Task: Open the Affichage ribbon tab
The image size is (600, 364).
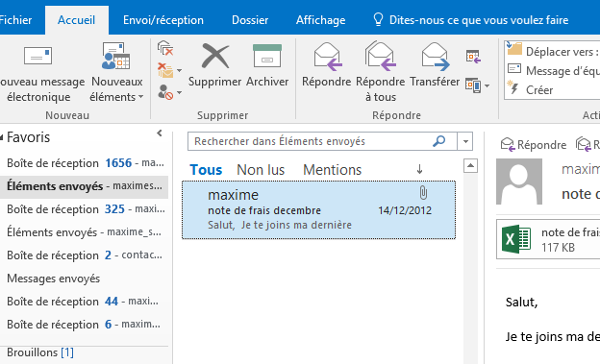Action: point(320,20)
